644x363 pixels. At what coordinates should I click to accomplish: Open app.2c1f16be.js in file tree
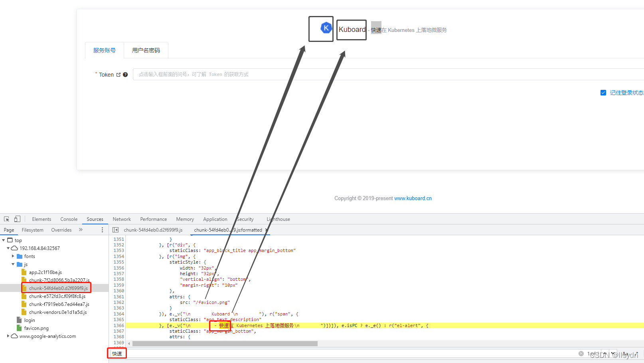coord(45,272)
